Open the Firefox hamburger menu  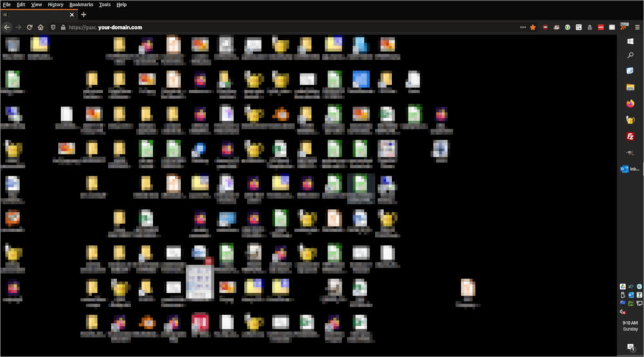[x=638, y=28]
